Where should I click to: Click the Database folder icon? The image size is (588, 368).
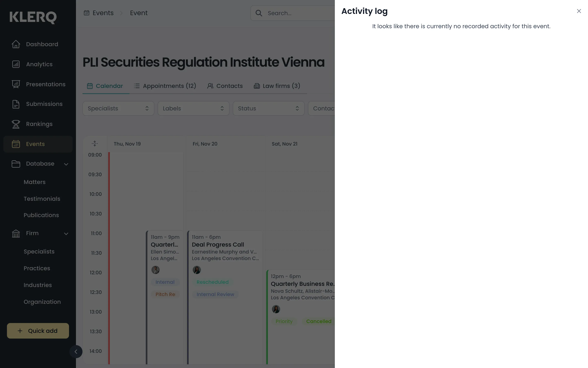pyautogui.click(x=16, y=164)
